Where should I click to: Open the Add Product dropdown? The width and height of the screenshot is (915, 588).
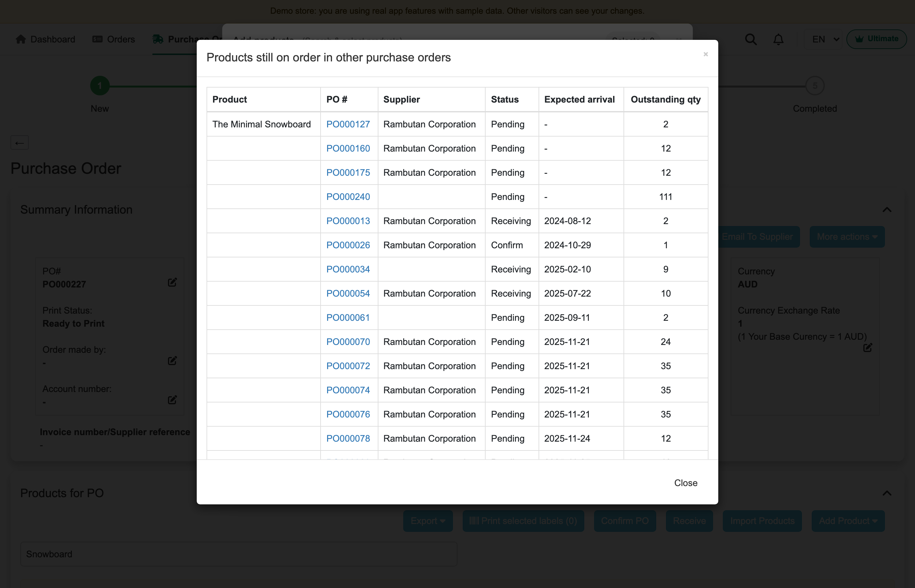(x=848, y=521)
